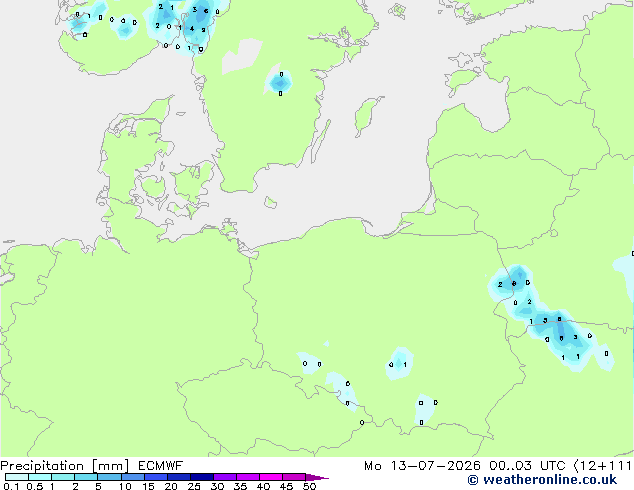Pick the 10–15 mm legend color swatch
This screenshot has height=490, width=634.
coord(132,477)
